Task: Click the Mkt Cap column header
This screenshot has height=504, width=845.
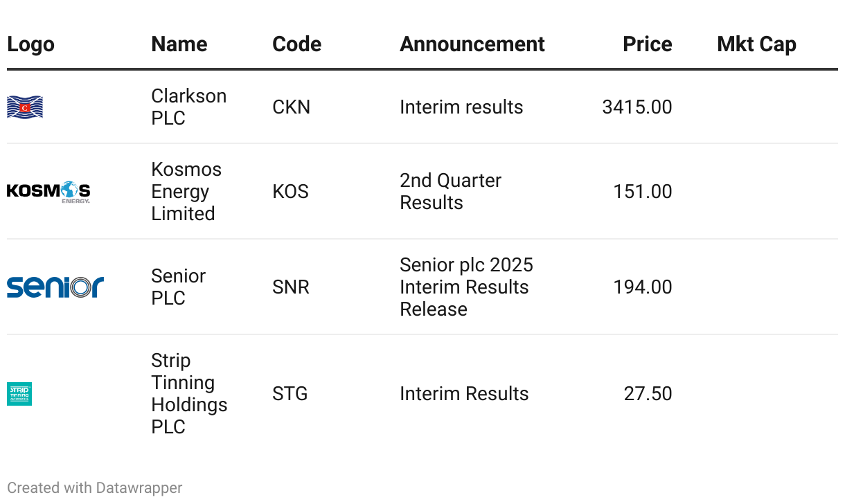Action: coord(756,44)
